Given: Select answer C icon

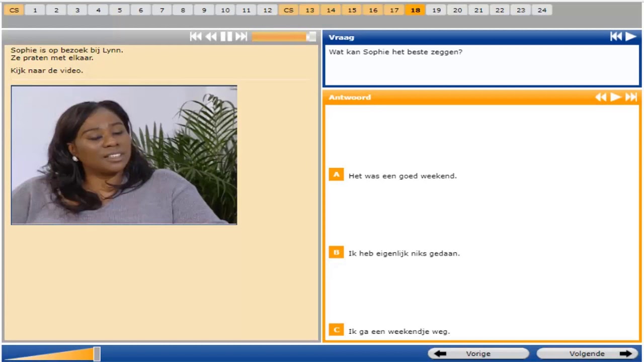Looking at the screenshot, I should click(336, 330).
